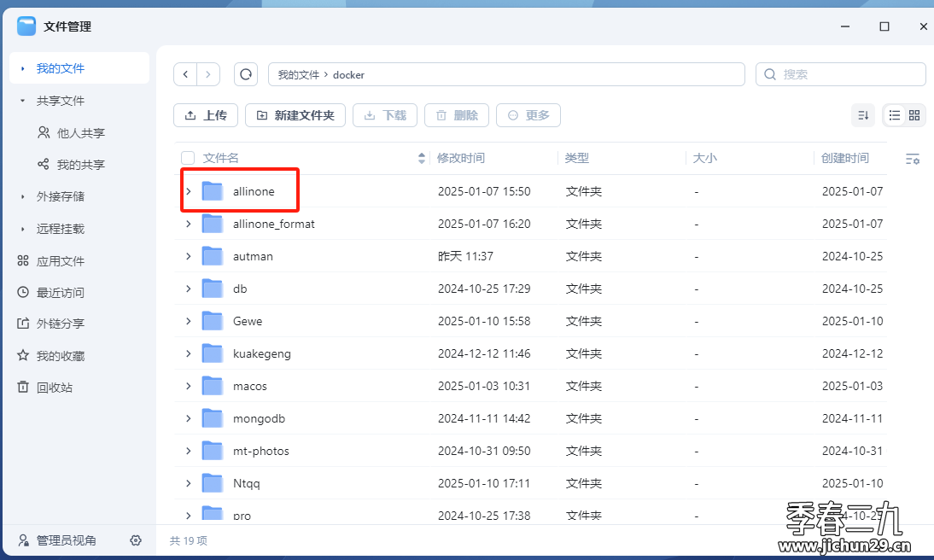Click the mt-photos folder icon
This screenshot has height=560, width=934.
(212, 451)
